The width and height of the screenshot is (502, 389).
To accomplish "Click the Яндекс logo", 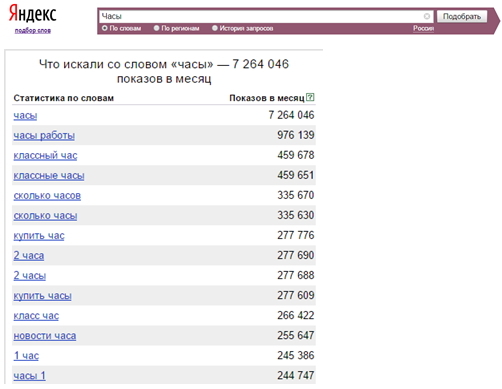I will pos(33,13).
